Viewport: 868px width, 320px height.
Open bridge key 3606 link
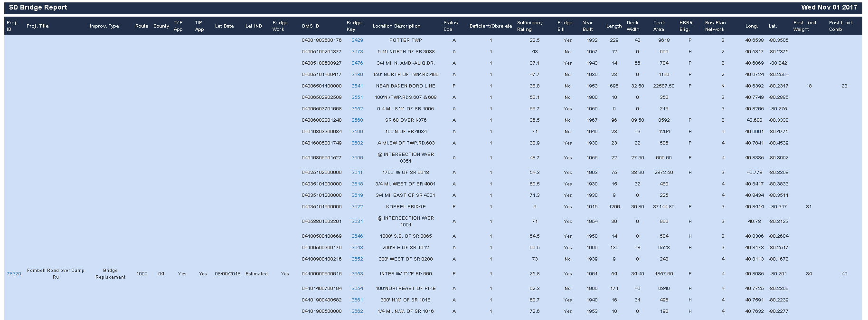[357, 158]
